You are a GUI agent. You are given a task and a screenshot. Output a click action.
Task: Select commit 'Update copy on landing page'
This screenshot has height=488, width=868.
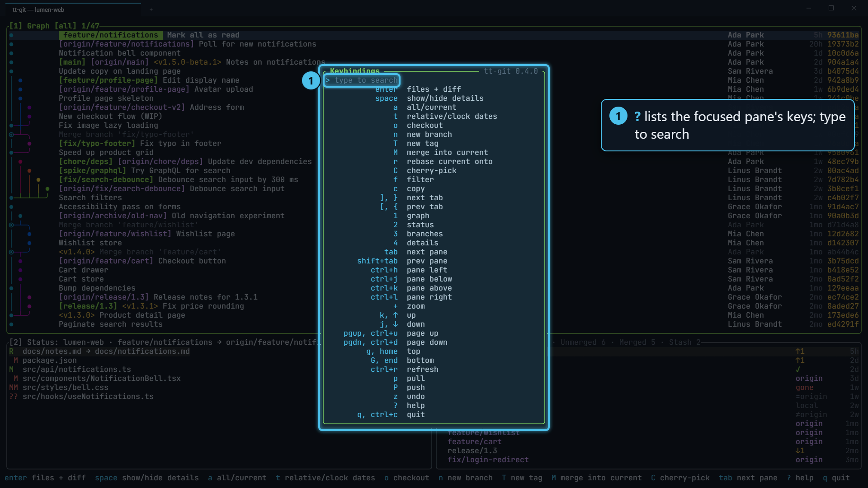point(120,71)
